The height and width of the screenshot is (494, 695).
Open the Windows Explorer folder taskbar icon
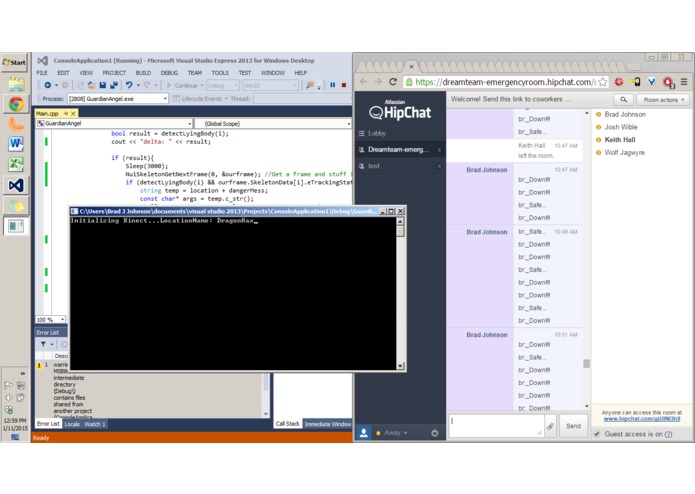coord(16,84)
